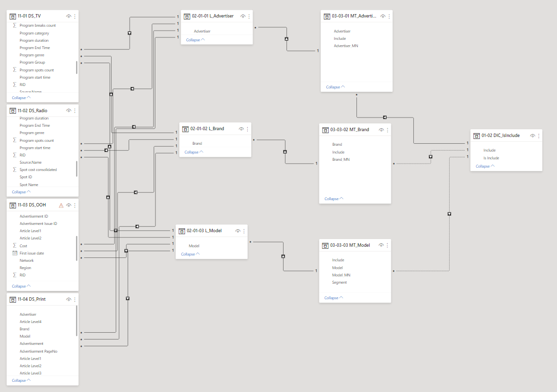Collapse the 11-02 DS_Radio table card
This screenshot has height=392, width=557.
(21, 192)
